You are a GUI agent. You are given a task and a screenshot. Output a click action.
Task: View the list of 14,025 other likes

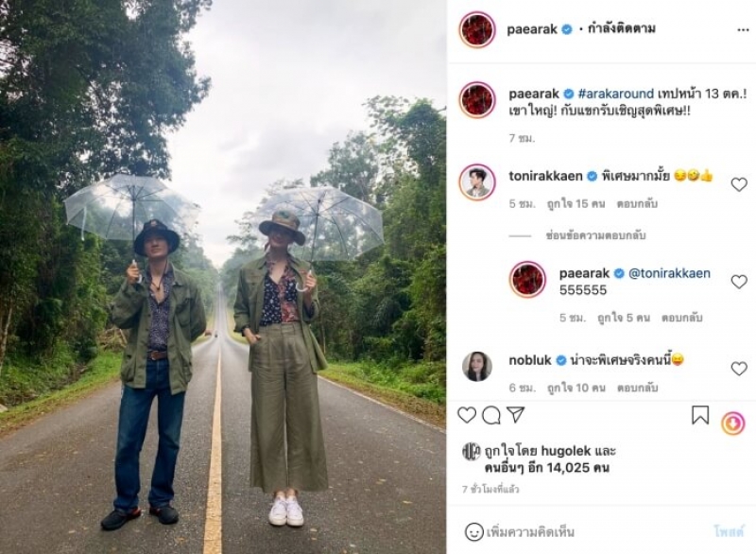(x=547, y=468)
